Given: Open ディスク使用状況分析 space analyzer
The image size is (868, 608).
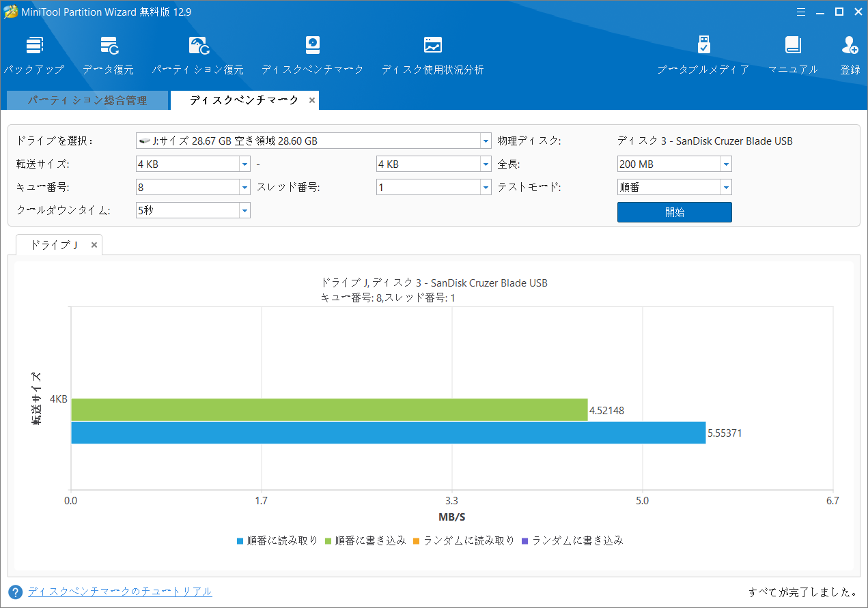Looking at the screenshot, I should pyautogui.click(x=432, y=55).
